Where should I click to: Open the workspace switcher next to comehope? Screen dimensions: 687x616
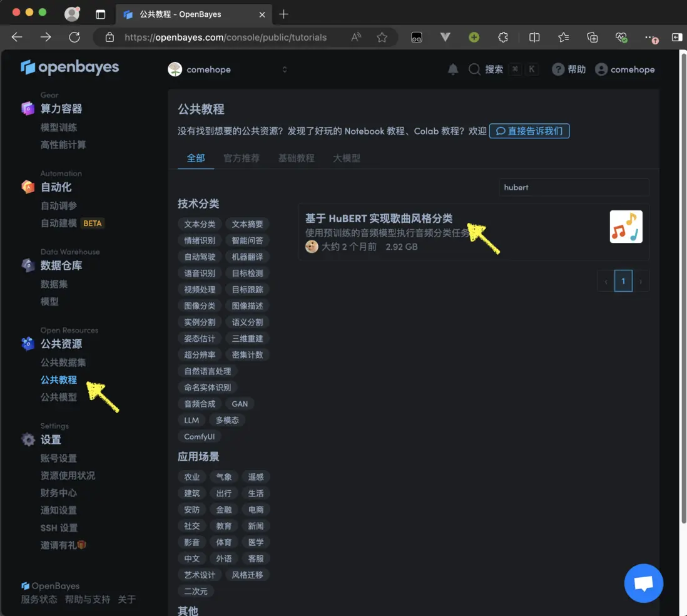[x=285, y=69]
